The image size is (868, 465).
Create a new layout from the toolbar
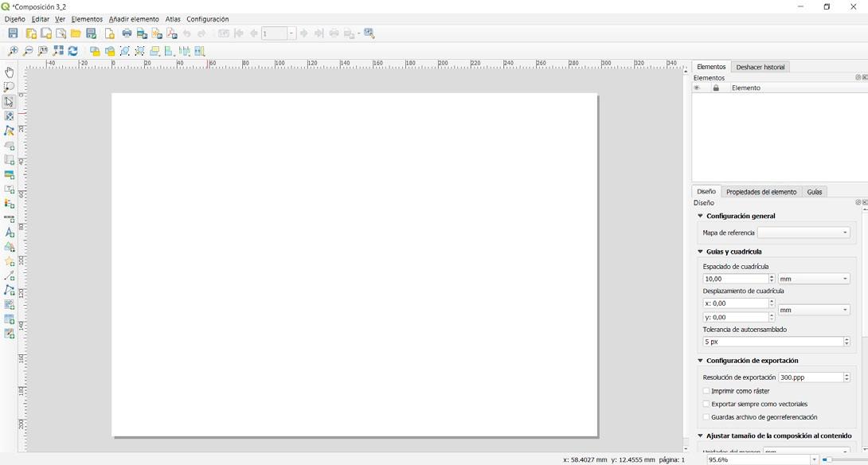click(31, 33)
